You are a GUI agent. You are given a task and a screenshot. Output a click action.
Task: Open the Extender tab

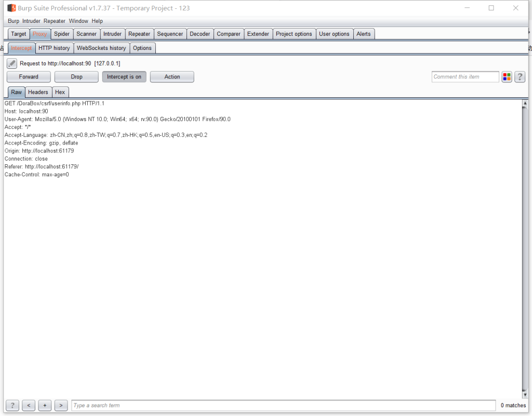pos(258,34)
